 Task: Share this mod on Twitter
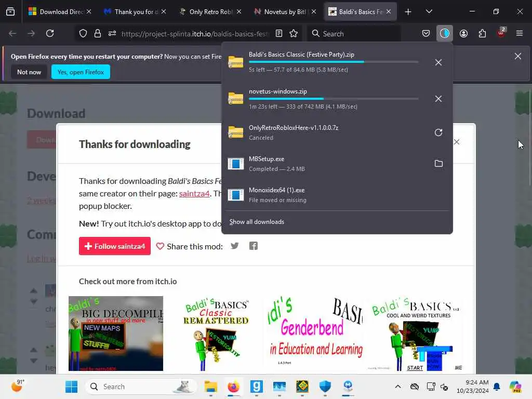[x=234, y=246]
